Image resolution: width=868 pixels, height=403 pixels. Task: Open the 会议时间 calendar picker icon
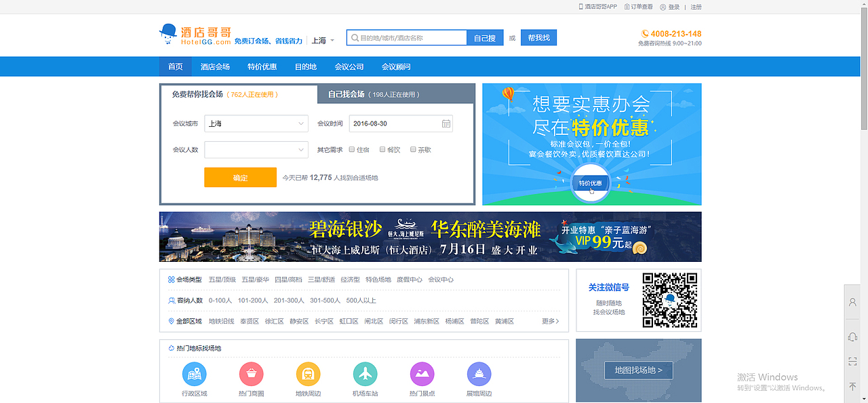446,123
